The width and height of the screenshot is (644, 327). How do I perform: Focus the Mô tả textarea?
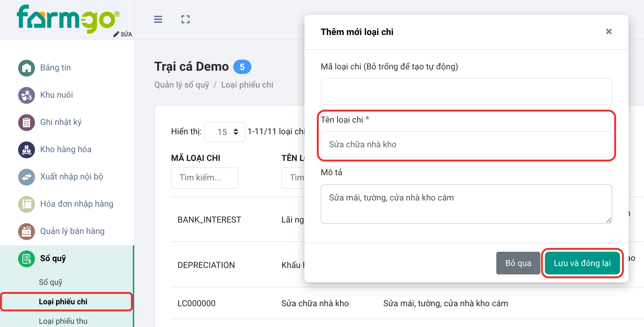pyautogui.click(x=466, y=204)
